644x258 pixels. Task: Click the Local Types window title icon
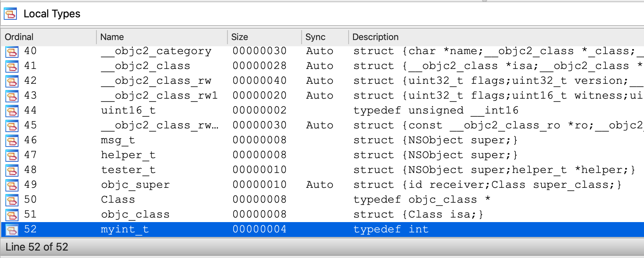[10, 14]
